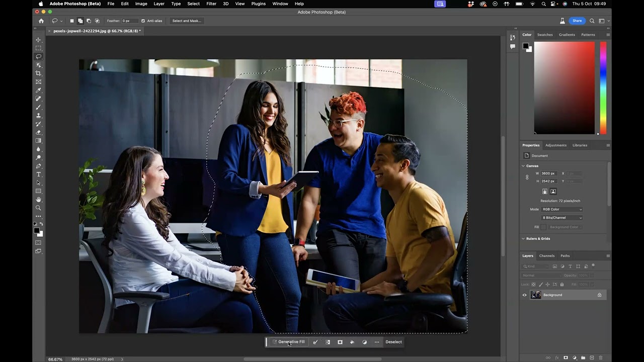
Task: Select the Path Selection tool
Action: pyautogui.click(x=38, y=183)
